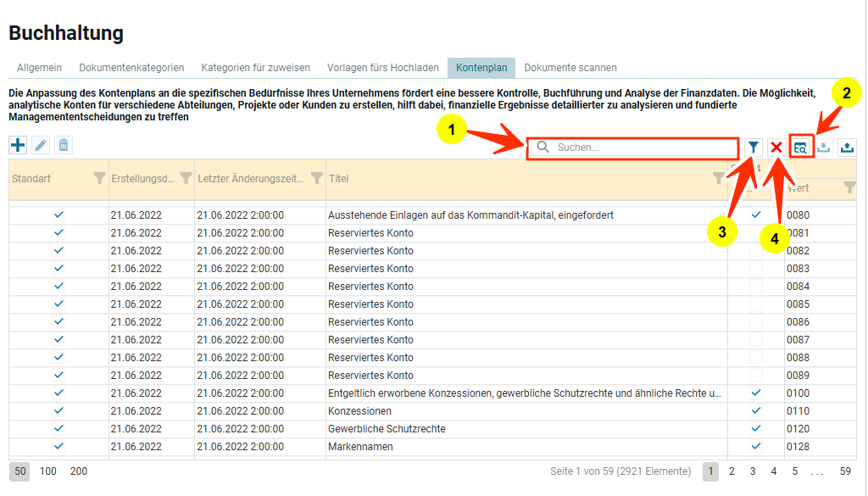This screenshot has height=496, width=868.
Task: Open the advanced search panel icon
Action: [800, 148]
